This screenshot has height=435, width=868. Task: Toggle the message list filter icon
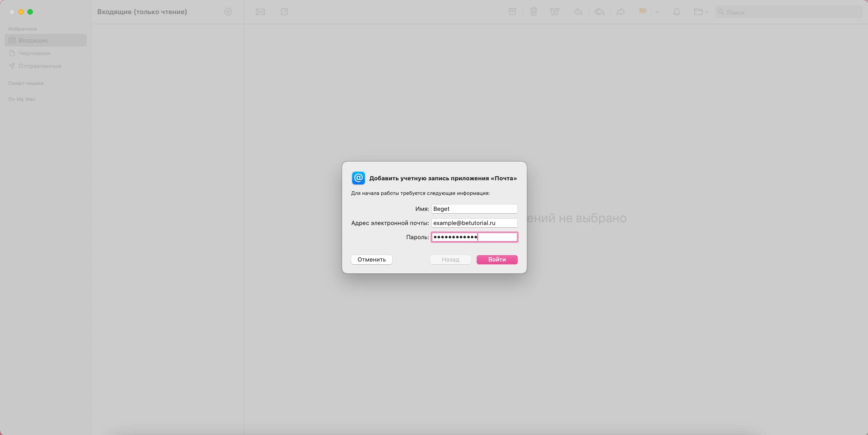point(228,12)
